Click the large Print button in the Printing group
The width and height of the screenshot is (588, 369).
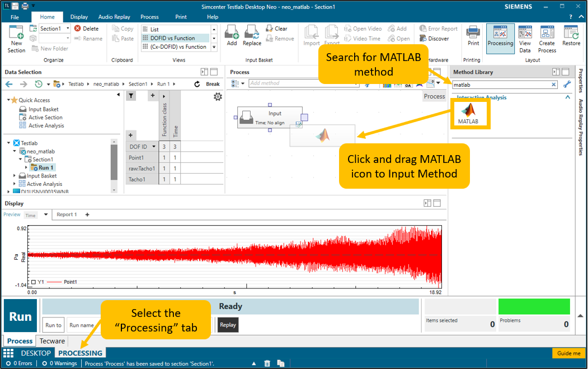473,36
